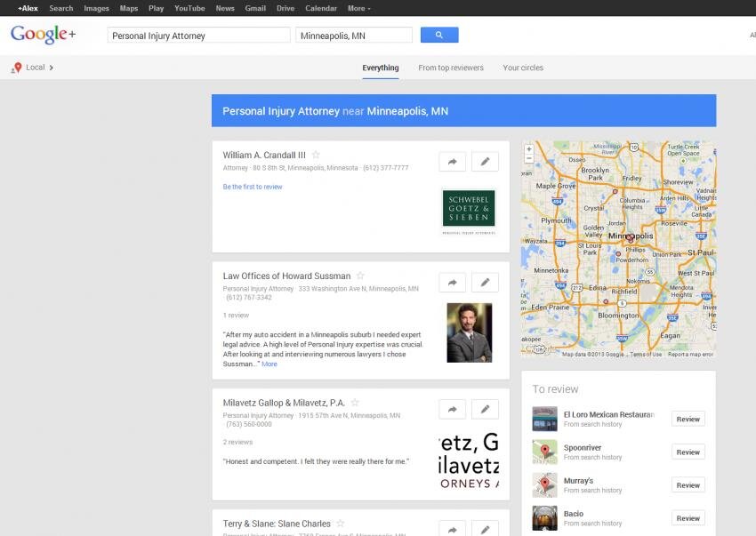Star the Terry & Slane listing
The image size is (756, 536).
[341, 523]
